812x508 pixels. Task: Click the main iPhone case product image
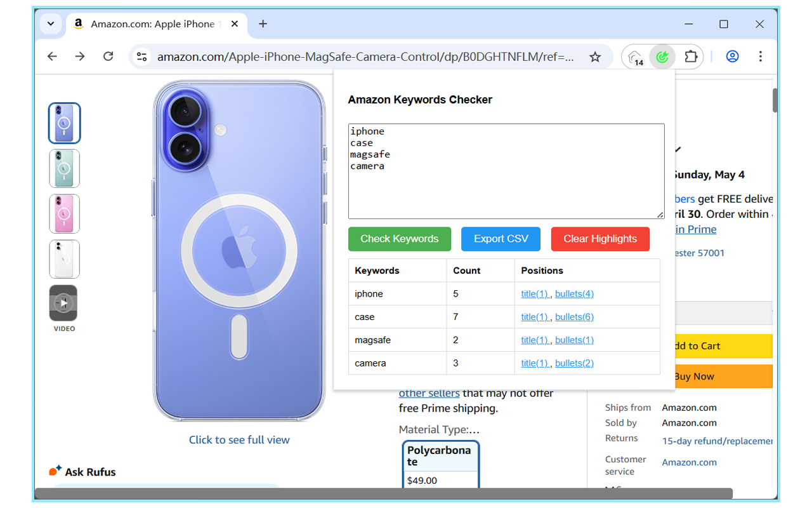click(239, 251)
